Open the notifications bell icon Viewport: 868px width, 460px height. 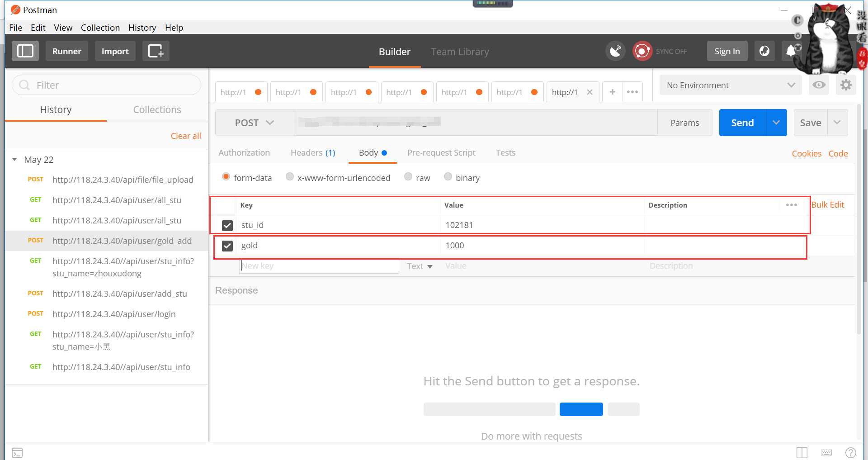(x=791, y=51)
